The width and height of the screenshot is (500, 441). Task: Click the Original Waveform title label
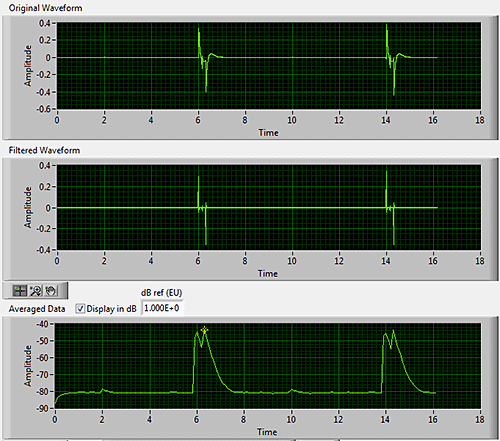click(x=45, y=8)
